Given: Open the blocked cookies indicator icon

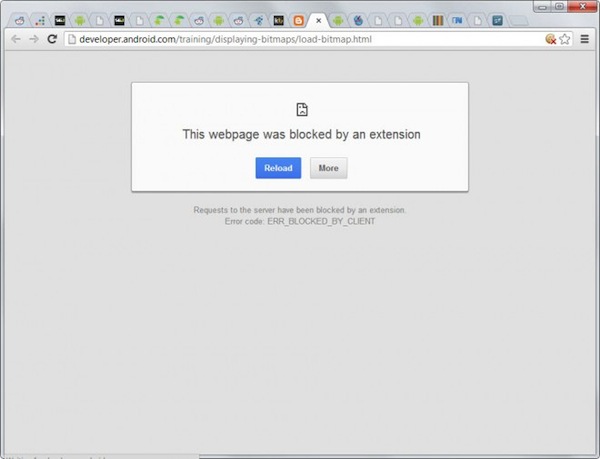Looking at the screenshot, I should click(550, 39).
